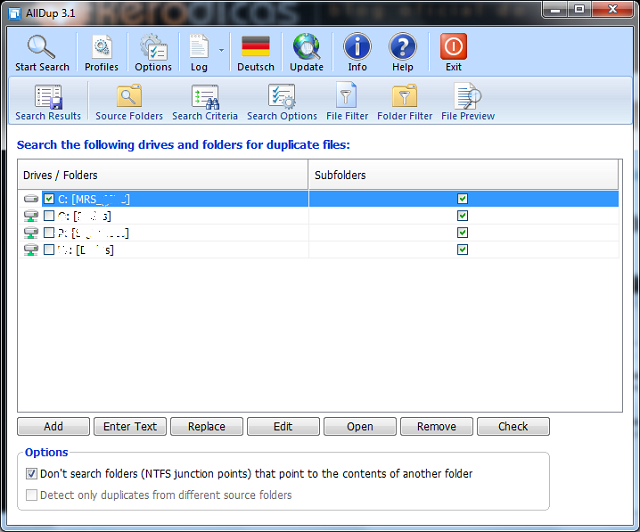Viewport: 640px width, 532px height.
Task: Open the Search Options tab
Action: [x=282, y=102]
